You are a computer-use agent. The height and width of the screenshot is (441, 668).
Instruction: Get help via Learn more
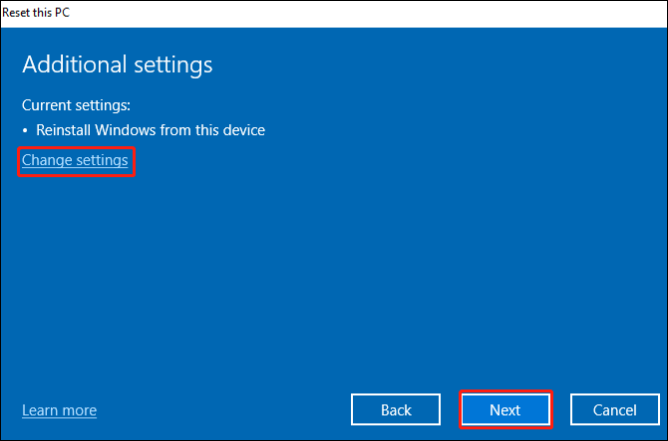click(59, 410)
